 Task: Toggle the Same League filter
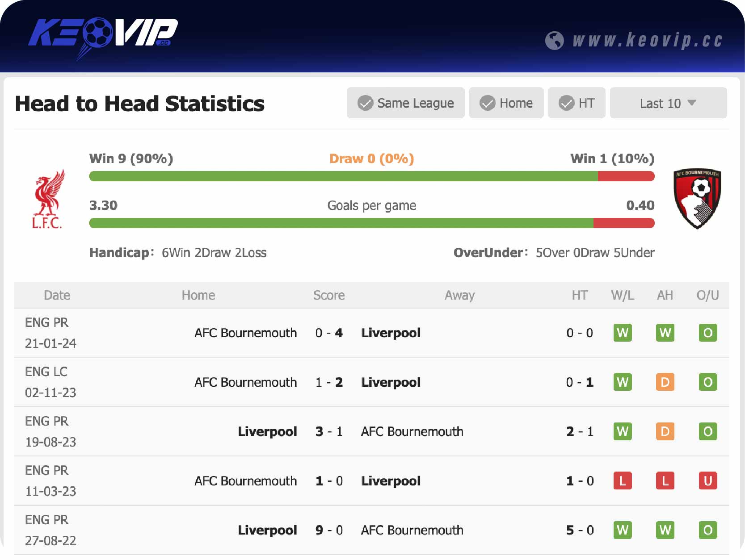(405, 103)
